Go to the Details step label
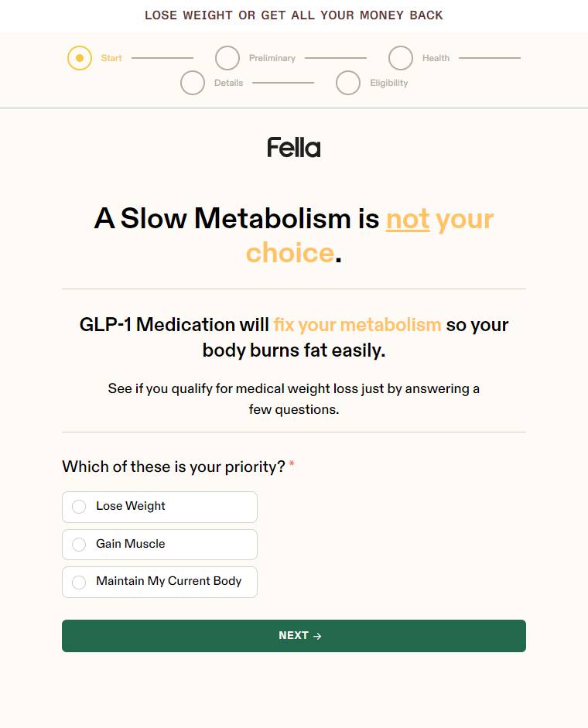This screenshot has width=588, height=728. [x=228, y=83]
